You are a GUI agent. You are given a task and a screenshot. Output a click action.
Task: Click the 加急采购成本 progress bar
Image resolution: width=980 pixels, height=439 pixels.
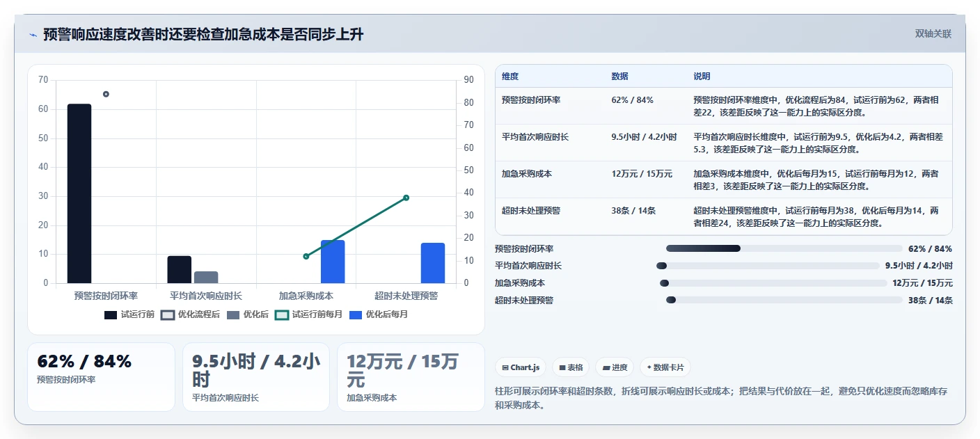tap(773, 283)
